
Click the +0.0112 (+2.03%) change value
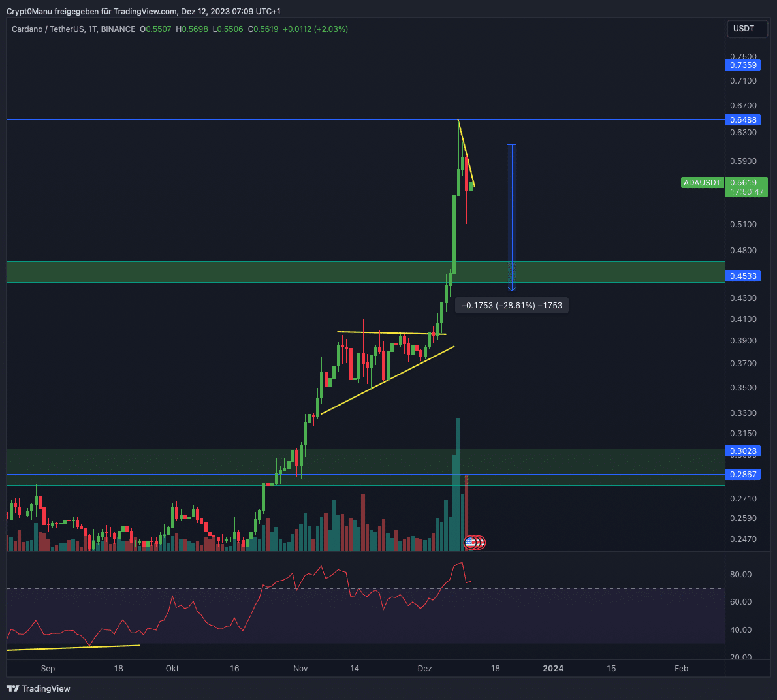pyautogui.click(x=315, y=29)
